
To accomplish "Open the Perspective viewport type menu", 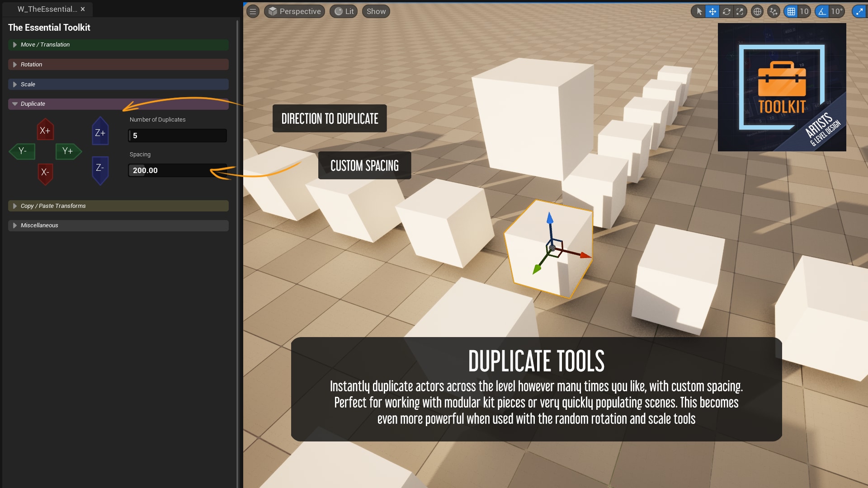I will (294, 12).
